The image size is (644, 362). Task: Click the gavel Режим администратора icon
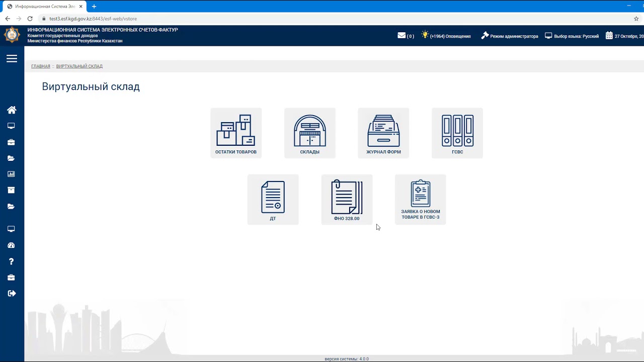click(x=485, y=35)
